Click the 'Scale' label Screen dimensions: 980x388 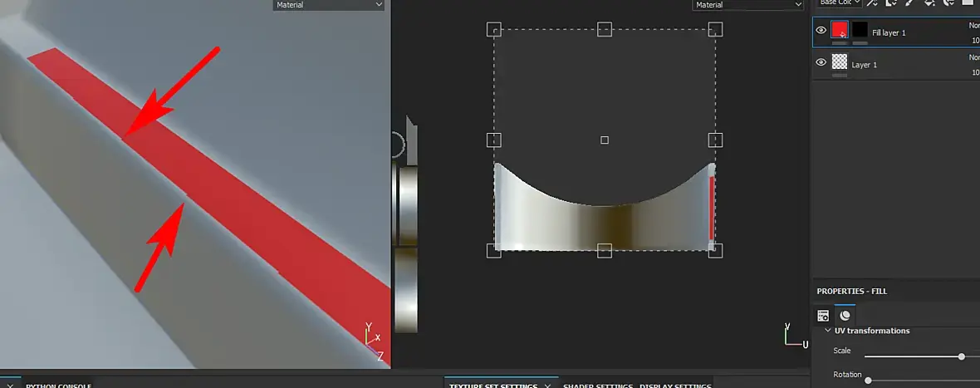tap(842, 351)
